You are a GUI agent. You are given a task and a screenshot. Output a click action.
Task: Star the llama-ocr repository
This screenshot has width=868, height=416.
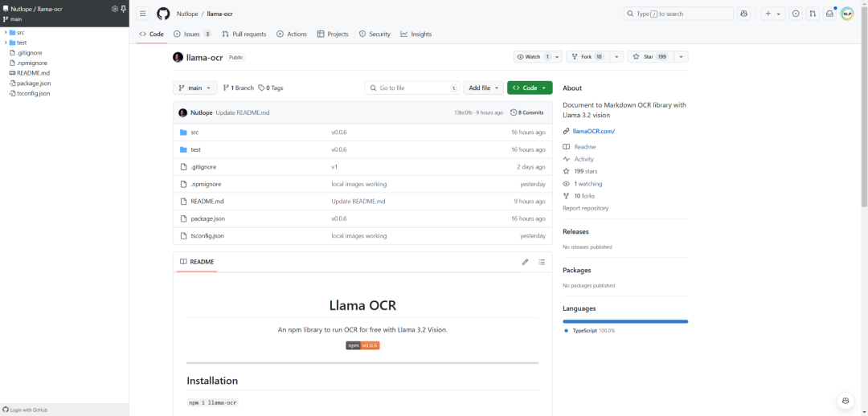point(650,57)
